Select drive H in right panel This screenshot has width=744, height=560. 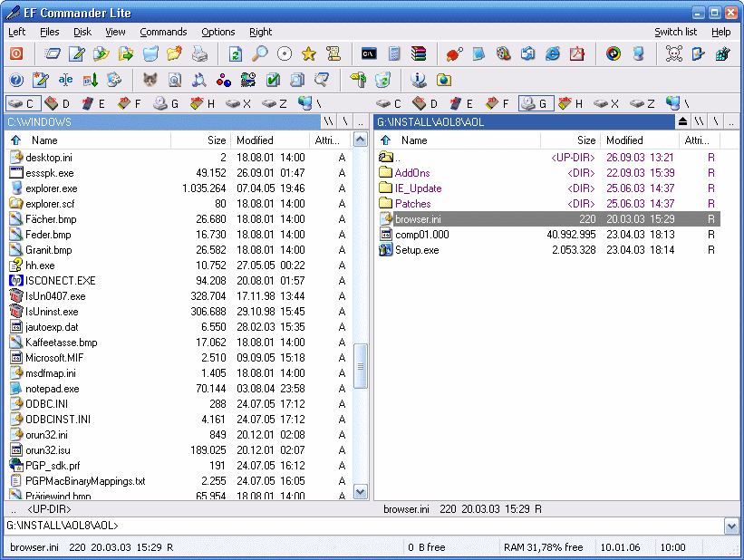pos(570,103)
